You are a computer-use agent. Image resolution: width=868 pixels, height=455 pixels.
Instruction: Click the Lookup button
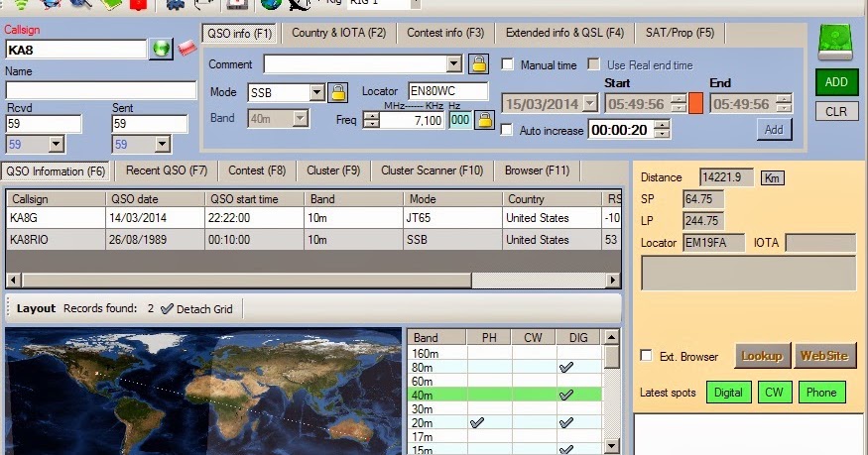(x=762, y=356)
